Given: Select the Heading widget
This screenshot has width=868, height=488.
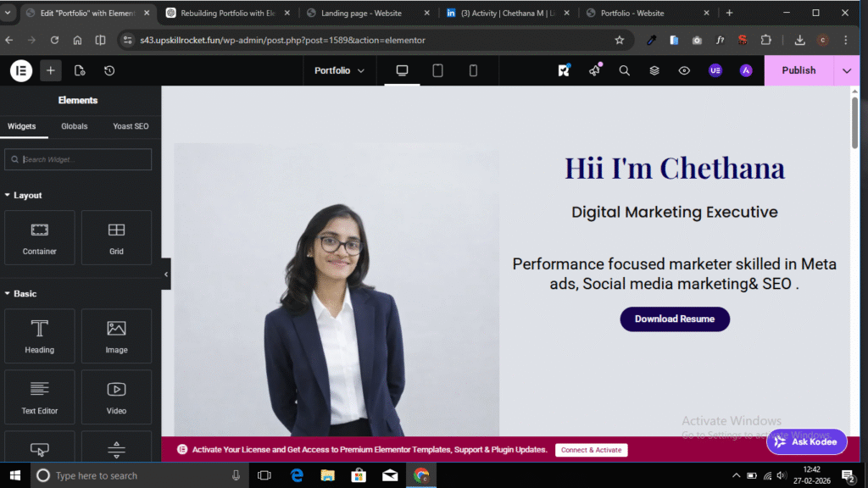Looking at the screenshot, I should tap(40, 336).
